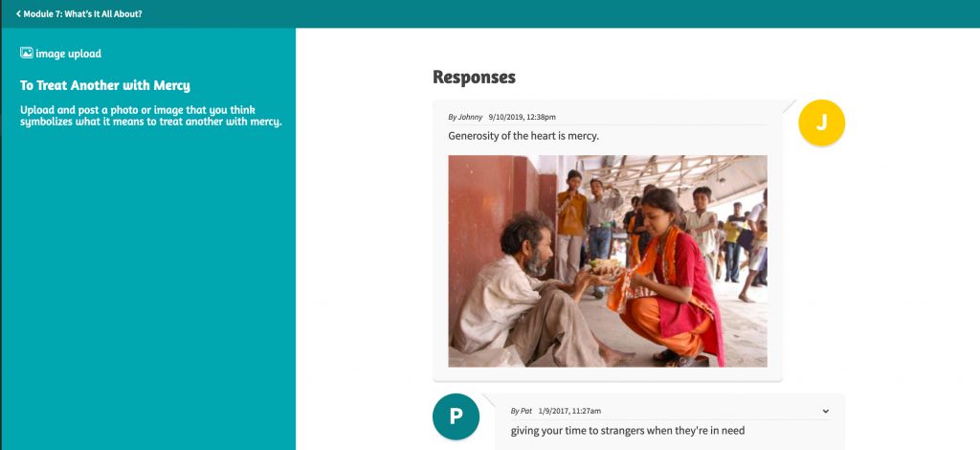980x450 pixels.
Task: Expand the dropdown chevron on Pat's response
Action: pyautogui.click(x=826, y=412)
